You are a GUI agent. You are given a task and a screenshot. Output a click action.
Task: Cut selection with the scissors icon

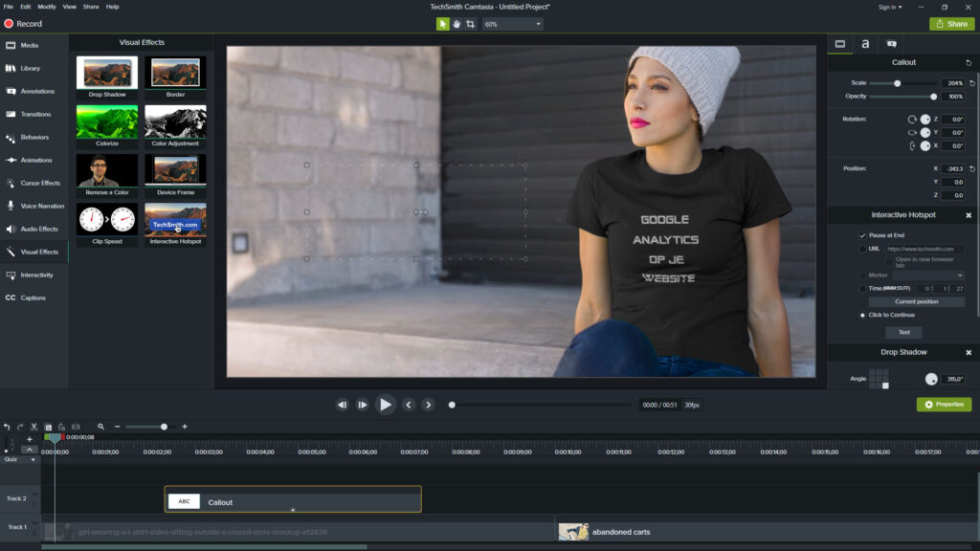tap(34, 427)
